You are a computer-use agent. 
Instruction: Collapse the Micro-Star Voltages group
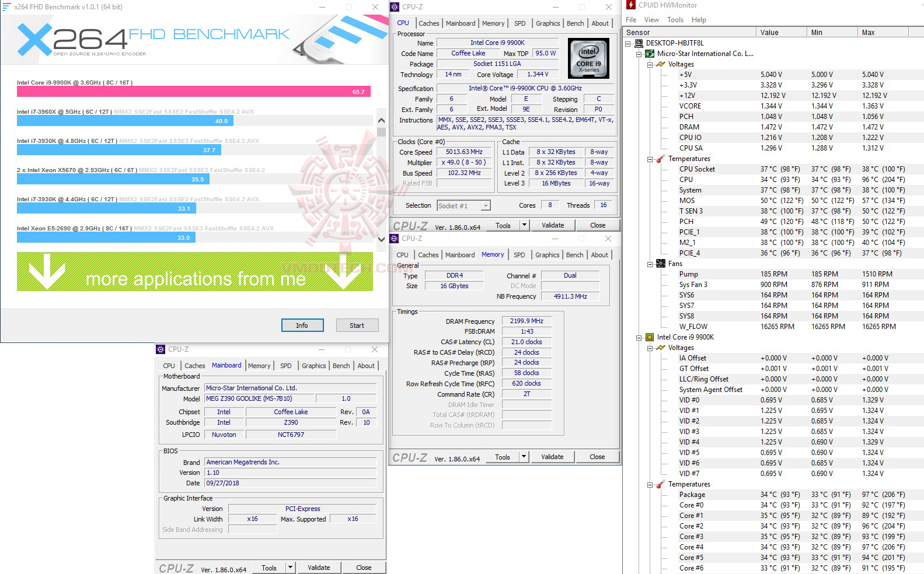[650, 64]
